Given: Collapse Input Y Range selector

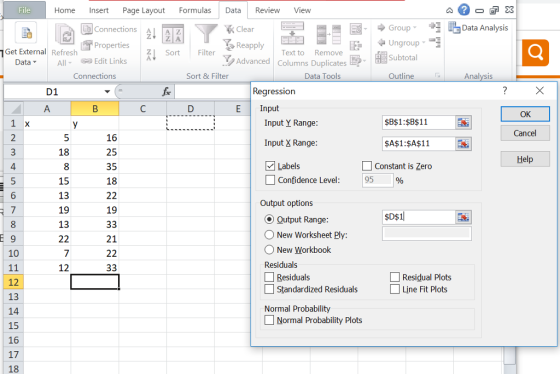Looking at the screenshot, I should (x=463, y=123).
